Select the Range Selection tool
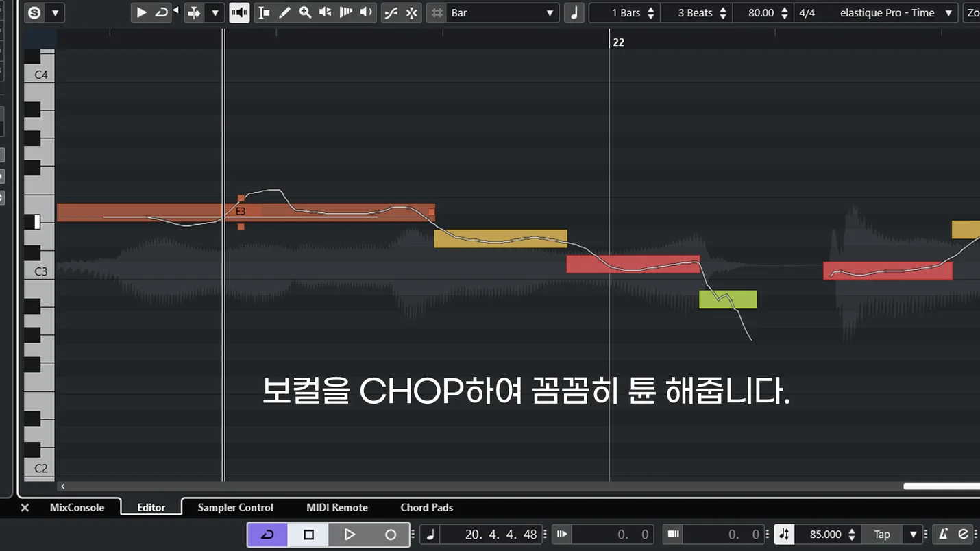The image size is (980, 551). coord(264,12)
